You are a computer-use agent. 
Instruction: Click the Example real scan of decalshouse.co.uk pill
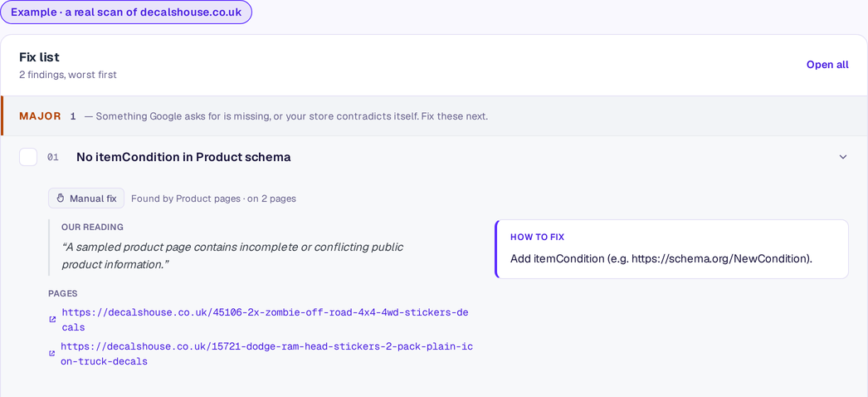point(126,12)
